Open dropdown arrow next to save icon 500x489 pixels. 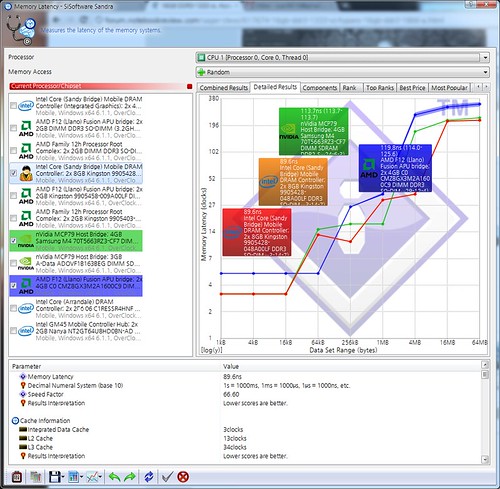[x=63, y=477]
